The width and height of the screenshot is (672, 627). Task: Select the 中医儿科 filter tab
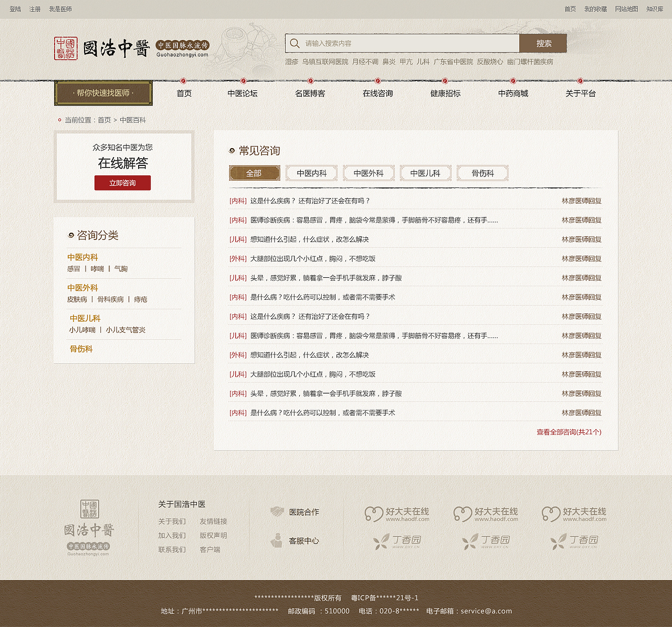[425, 173]
